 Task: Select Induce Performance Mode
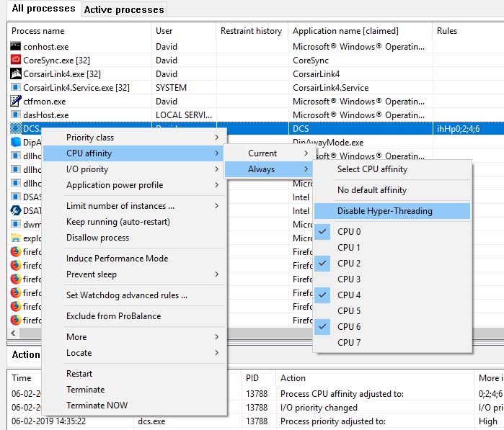click(134, 259)
